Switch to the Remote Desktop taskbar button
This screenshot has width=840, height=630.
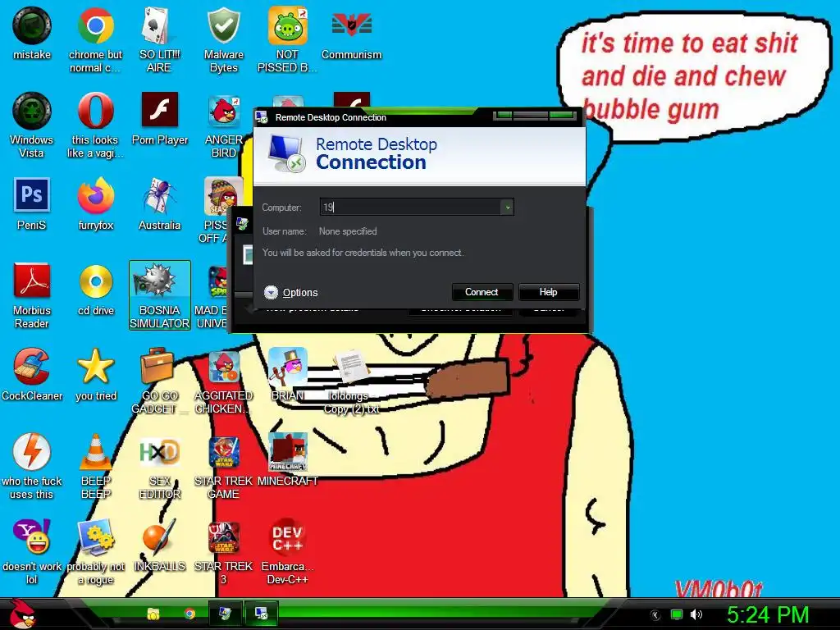262,614
